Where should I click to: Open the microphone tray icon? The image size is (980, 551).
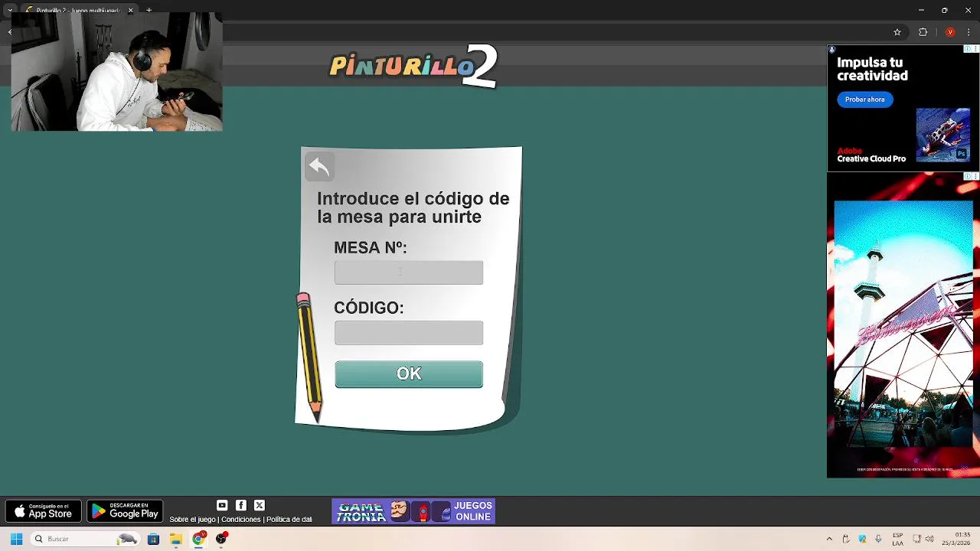(x=878, y=539)
